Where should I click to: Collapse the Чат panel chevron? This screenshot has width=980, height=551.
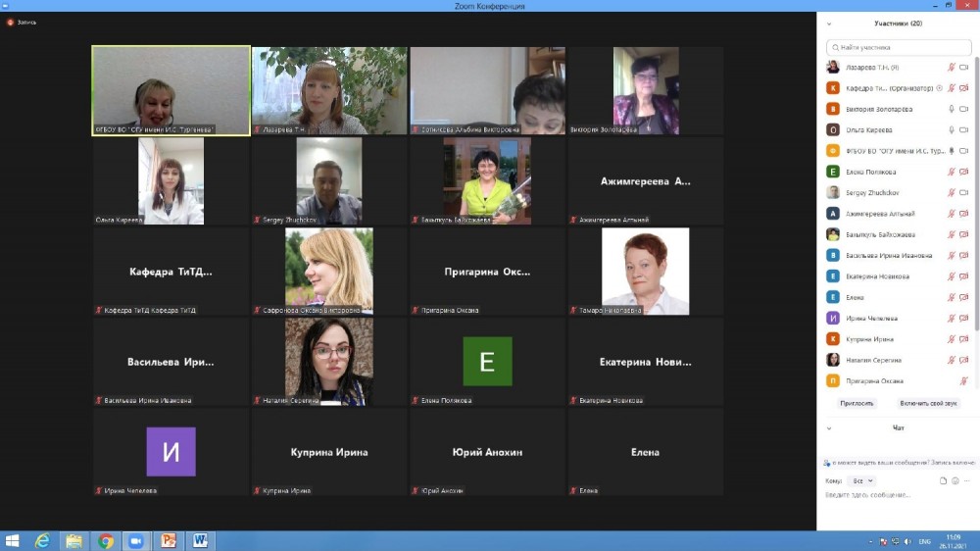click(x=829, y=427)
